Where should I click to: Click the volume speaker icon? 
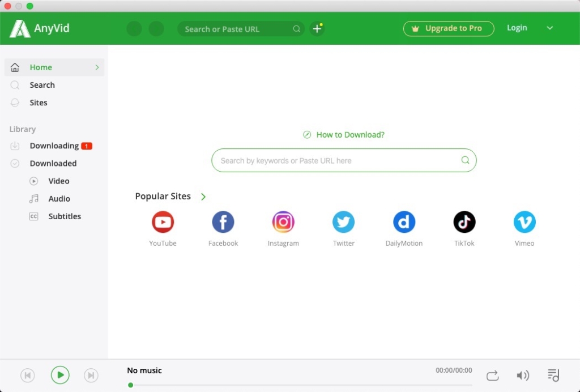click(523, 376)
